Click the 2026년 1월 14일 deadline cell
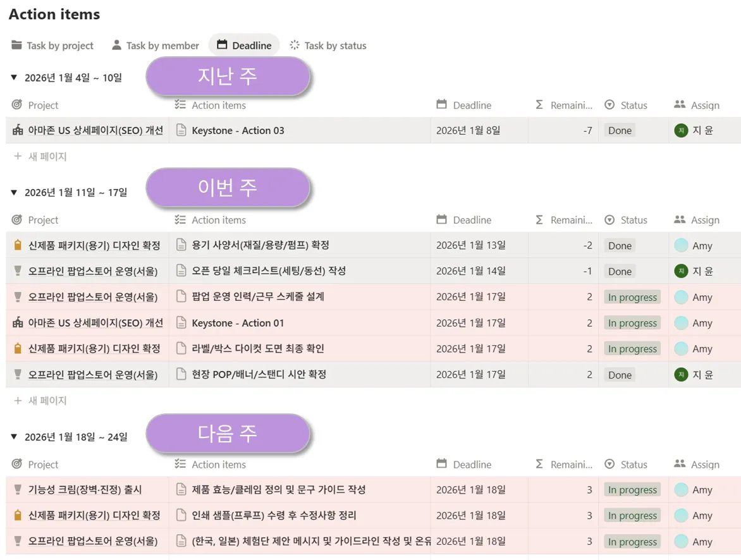741x560 pixels. point(470,271)
